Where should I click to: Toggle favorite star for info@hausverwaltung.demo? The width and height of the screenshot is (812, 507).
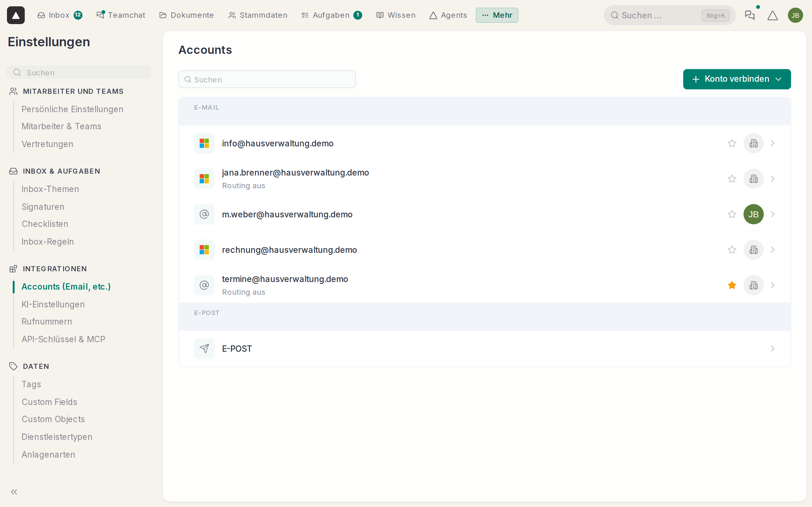[x=732, y=143]
